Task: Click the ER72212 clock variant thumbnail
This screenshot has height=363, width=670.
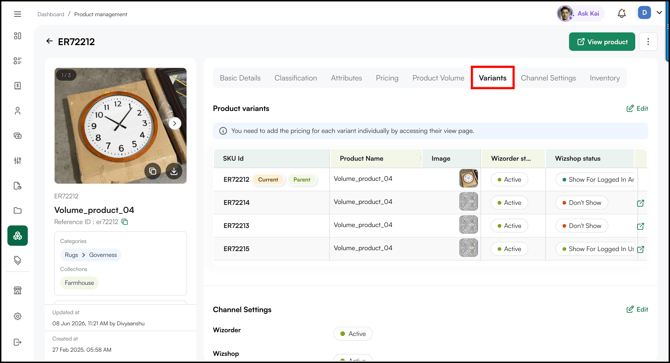Action: point(468,179)
